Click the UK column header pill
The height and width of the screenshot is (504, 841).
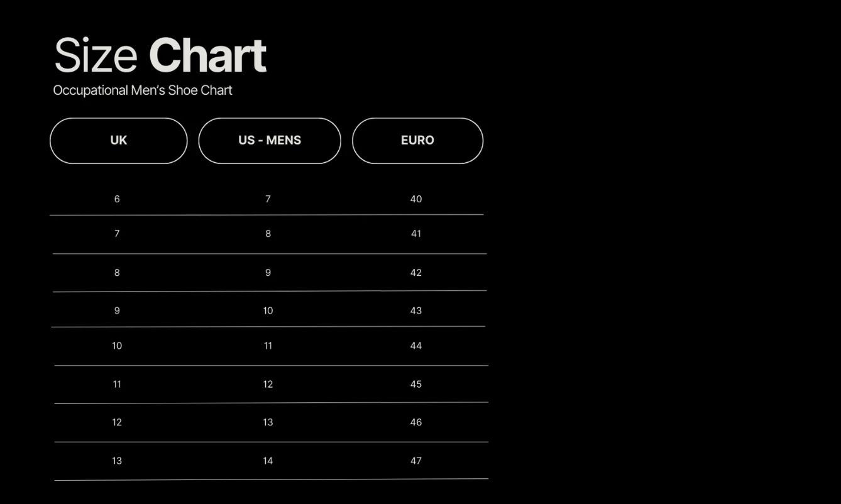point(119,141)
